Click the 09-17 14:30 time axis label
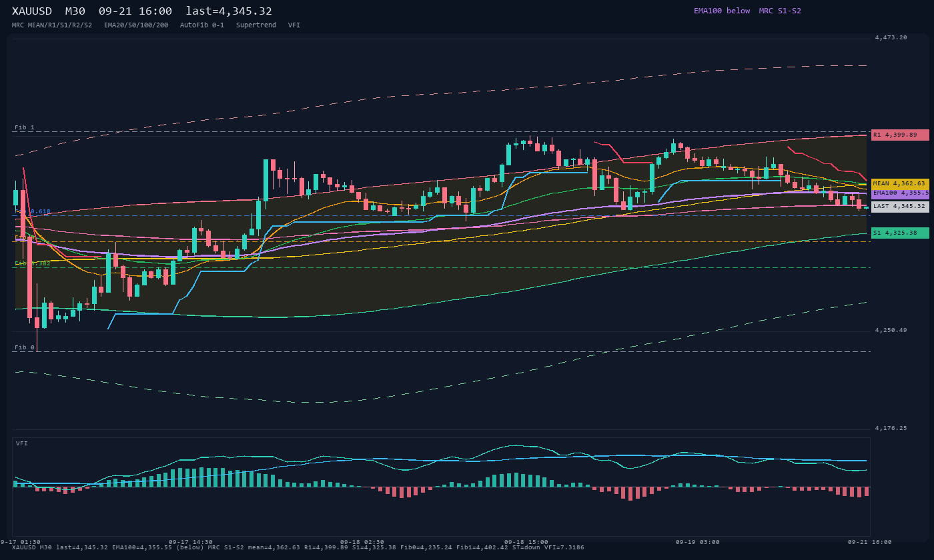The image size is (934, 560). tap(191, 542)
